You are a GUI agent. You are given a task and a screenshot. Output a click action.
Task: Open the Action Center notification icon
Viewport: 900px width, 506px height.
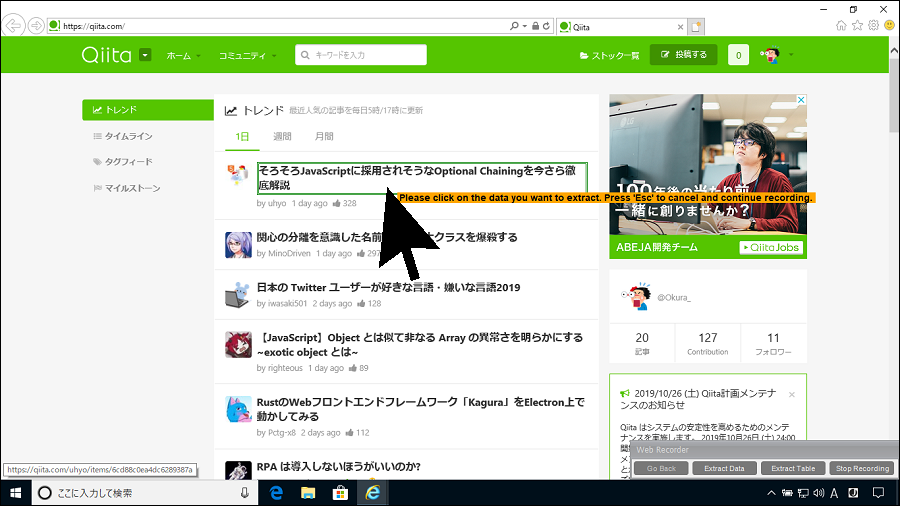(x=878, y=493)
